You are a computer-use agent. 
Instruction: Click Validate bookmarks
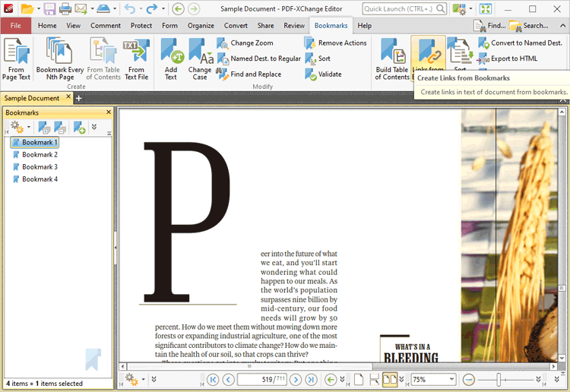323,74
